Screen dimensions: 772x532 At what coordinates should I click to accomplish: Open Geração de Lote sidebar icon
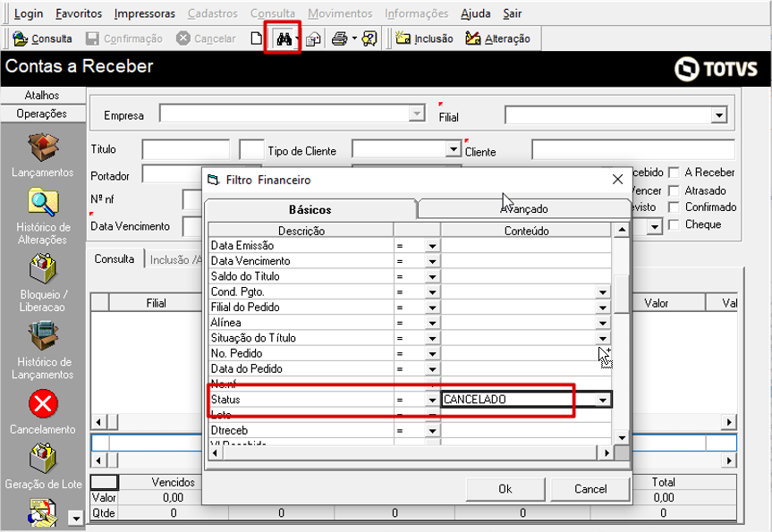coord(43,458)
